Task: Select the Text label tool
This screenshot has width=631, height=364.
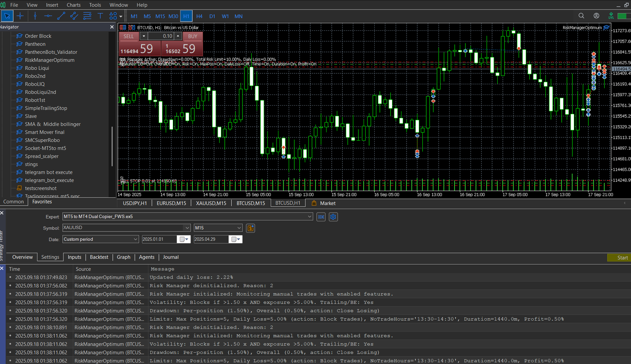Action: tap(100, 16)
